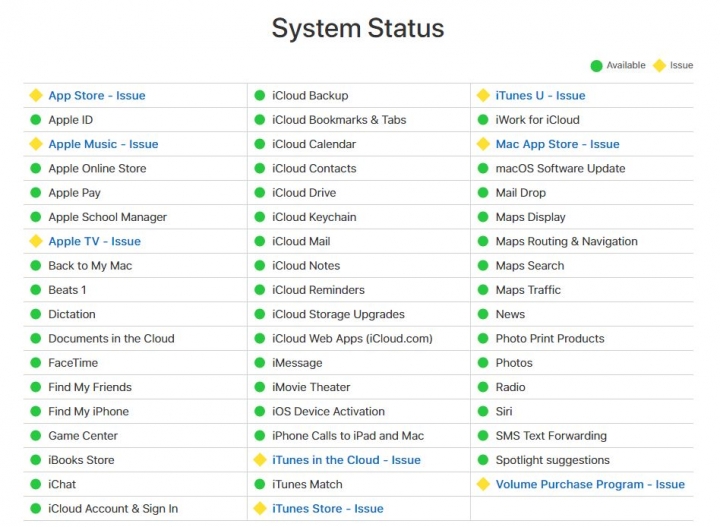Image resolution: width=720 pixels, height=527 pixels.
Task: Click yellow diamond icon beside Apple Music
Action: [x=36, y=144]
